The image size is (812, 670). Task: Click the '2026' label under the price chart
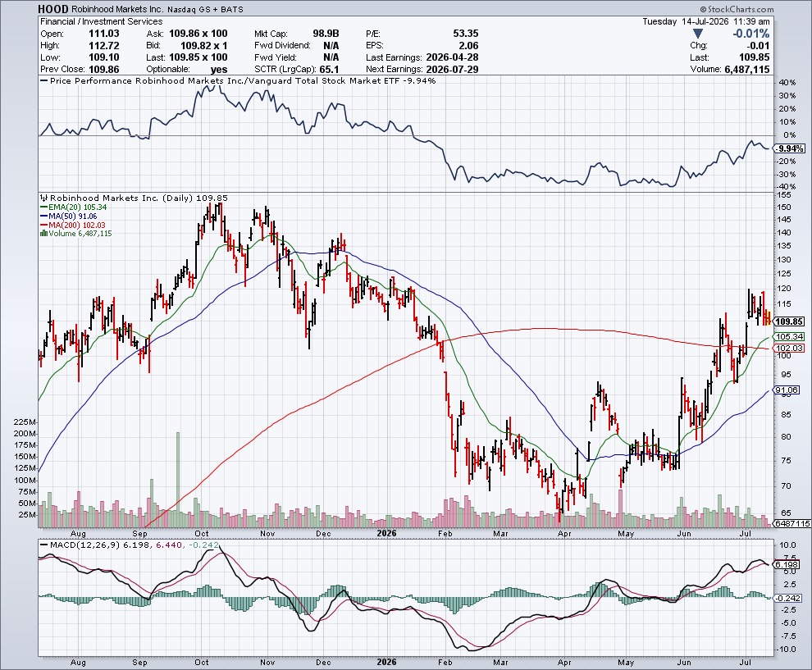(386, 533)
